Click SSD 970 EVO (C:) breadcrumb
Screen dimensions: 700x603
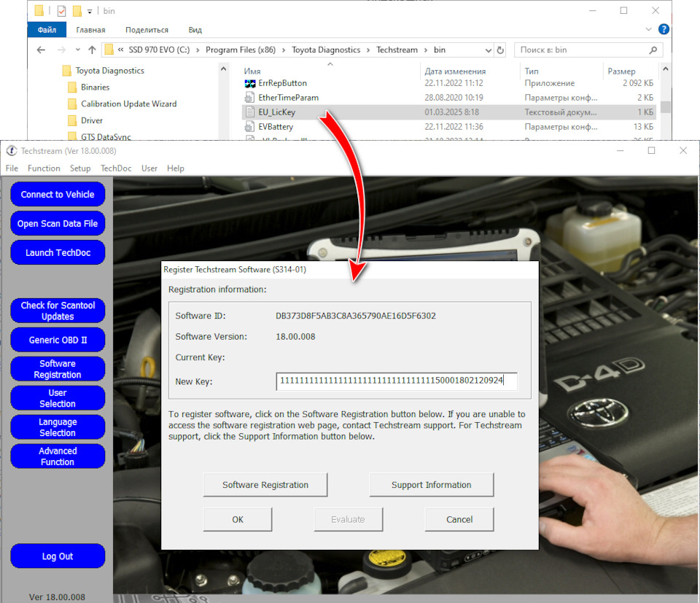(x=159, y=50)
